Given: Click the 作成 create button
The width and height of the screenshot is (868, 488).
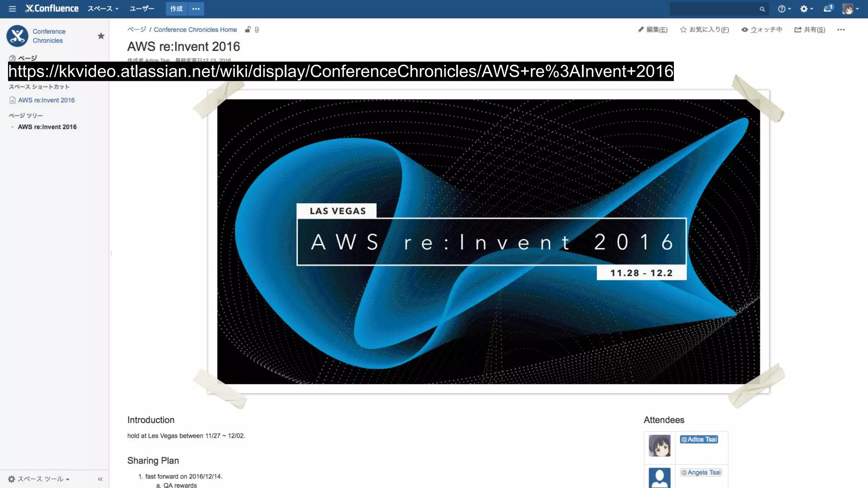Looking at the screenshot, I should tap(176, 8).
